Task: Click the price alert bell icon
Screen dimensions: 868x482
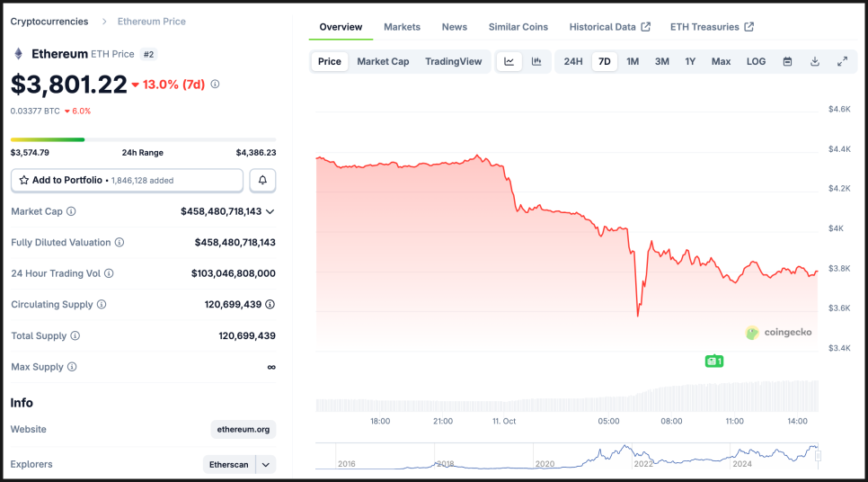Action: [x=262, y=180]
